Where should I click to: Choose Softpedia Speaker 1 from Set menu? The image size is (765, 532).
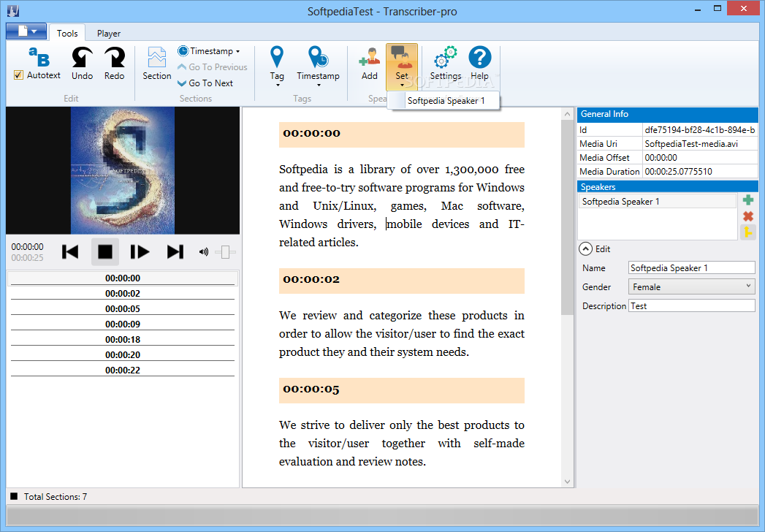click(444, 101)
